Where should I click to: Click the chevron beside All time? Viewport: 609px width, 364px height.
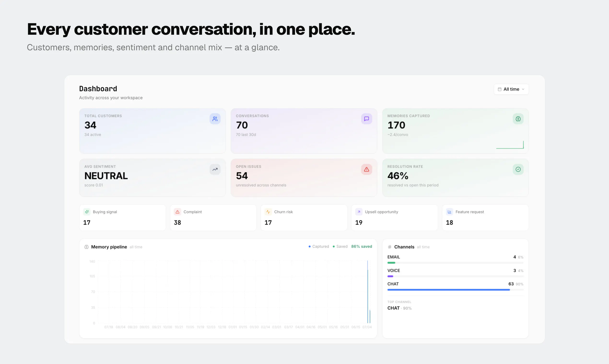click(523, 89)
